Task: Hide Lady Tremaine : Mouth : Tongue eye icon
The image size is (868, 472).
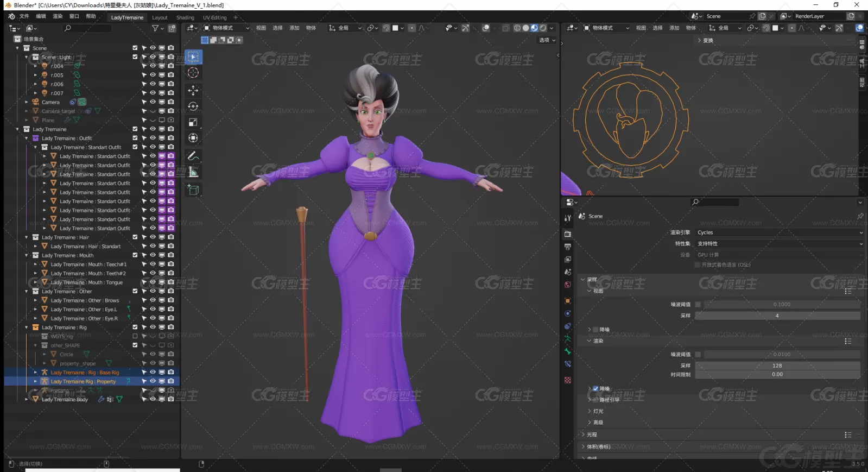Action: click(x=153, y=282)
